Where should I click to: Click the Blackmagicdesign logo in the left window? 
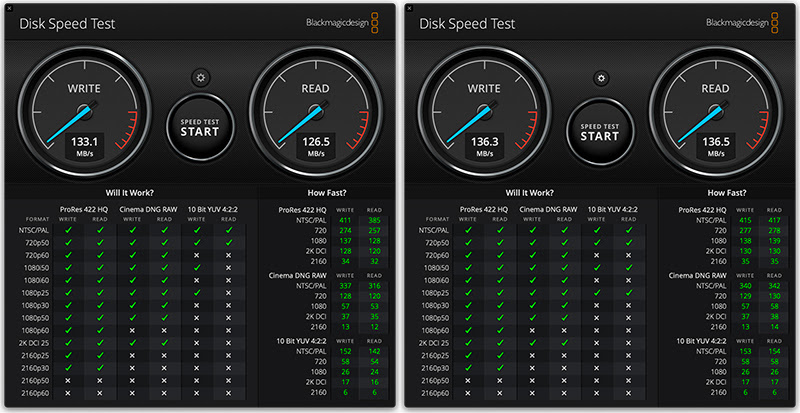pyautogui.click(x=343, y=23)
